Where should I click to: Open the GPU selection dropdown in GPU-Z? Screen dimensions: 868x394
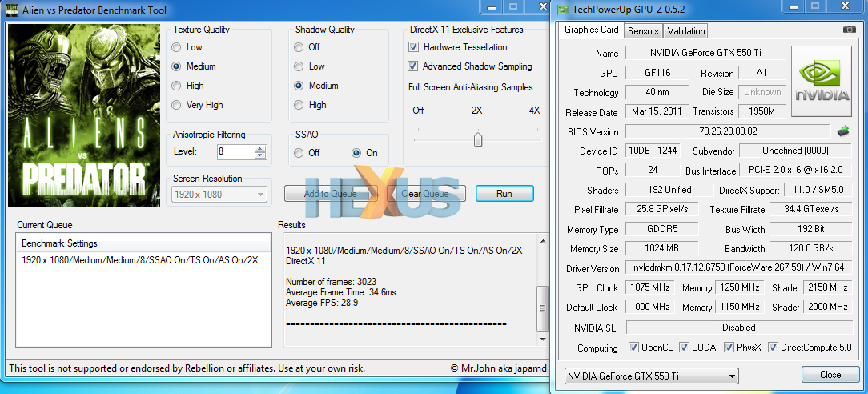click(x=652, y=376)
